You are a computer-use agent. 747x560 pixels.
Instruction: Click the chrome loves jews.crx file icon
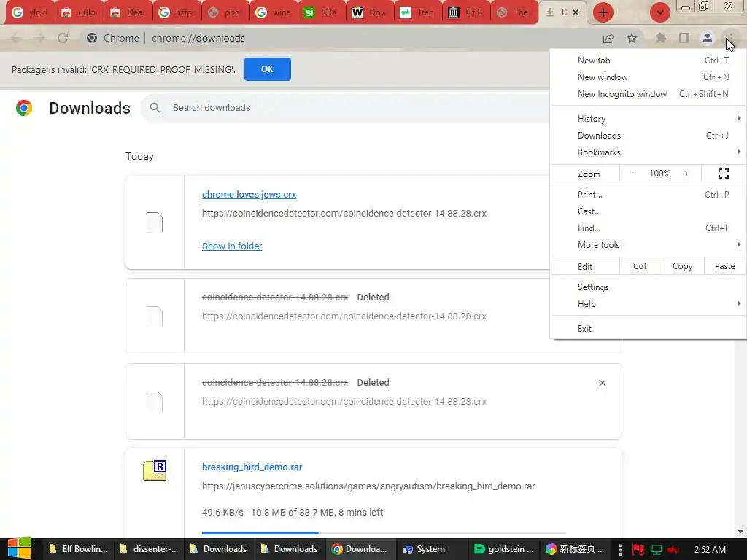[155, 222]
